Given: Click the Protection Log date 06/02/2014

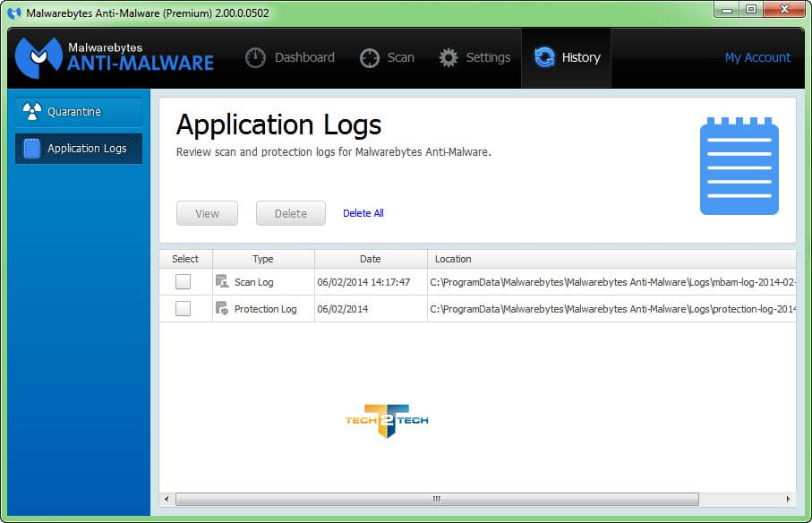Looking at the screenshot, I should click(342, 309).
